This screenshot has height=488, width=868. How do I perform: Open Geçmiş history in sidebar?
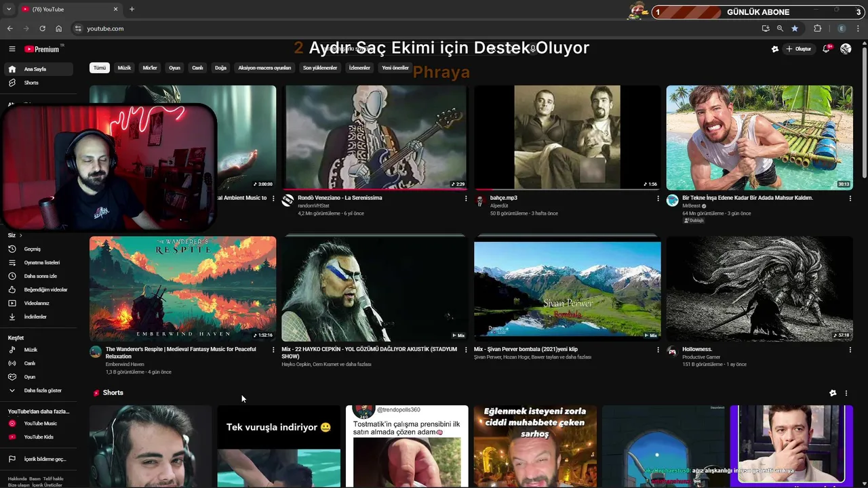39,249
